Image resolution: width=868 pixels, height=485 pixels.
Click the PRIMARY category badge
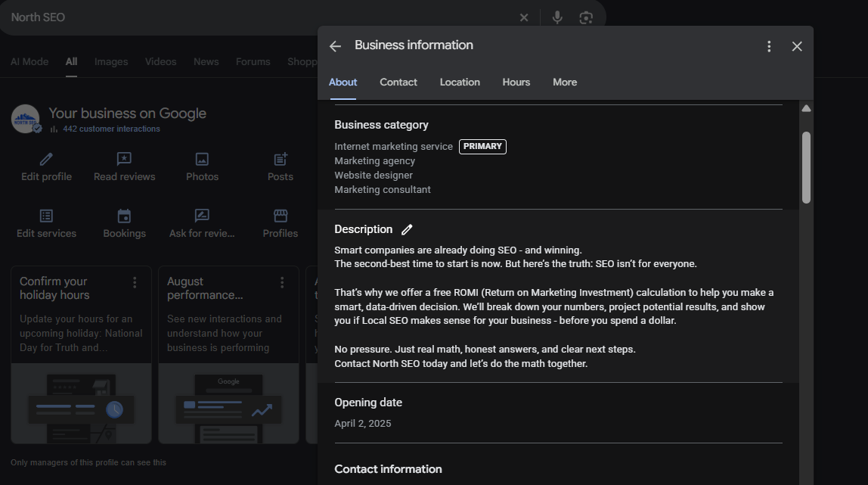(x=482, y=146)
